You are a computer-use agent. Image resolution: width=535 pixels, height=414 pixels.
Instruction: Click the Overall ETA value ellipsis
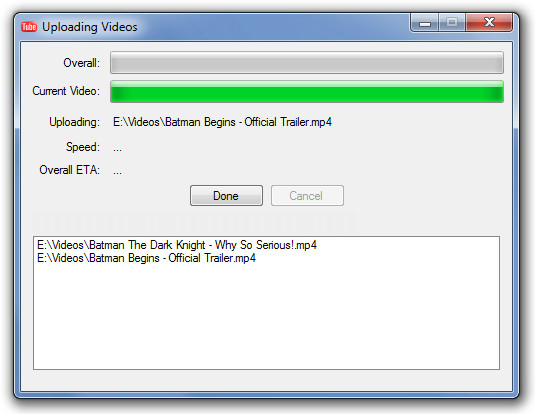pos(117,172)
